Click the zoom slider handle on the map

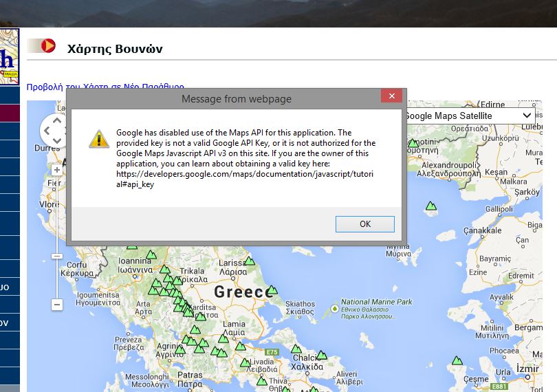(57, 256)
